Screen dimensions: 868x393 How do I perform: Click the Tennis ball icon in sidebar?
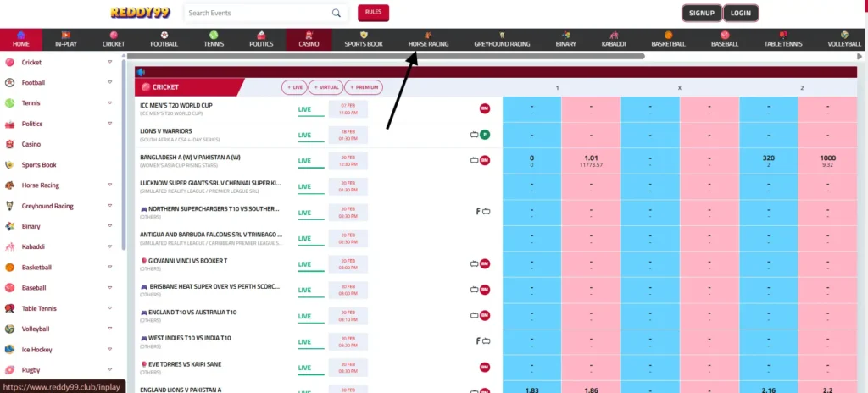(x=9, y=103)
